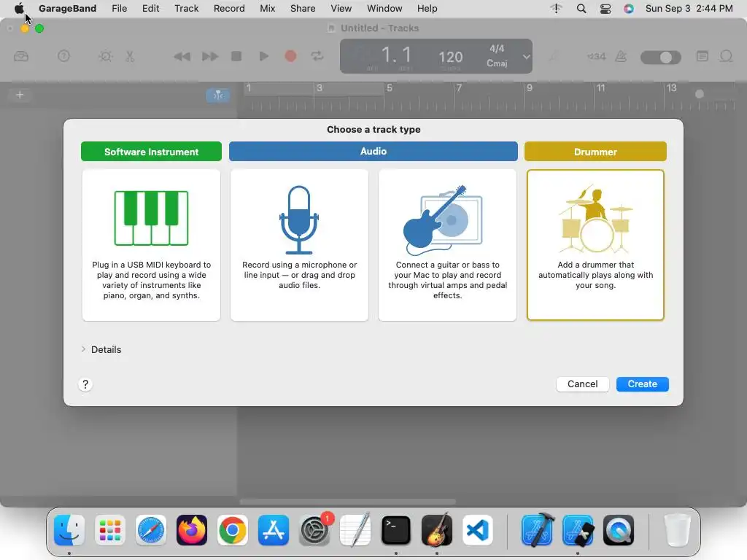Screen dimensions: 747x560
Task: Click the Quick Help toolbar icon
Action: (x=63, y=56)
